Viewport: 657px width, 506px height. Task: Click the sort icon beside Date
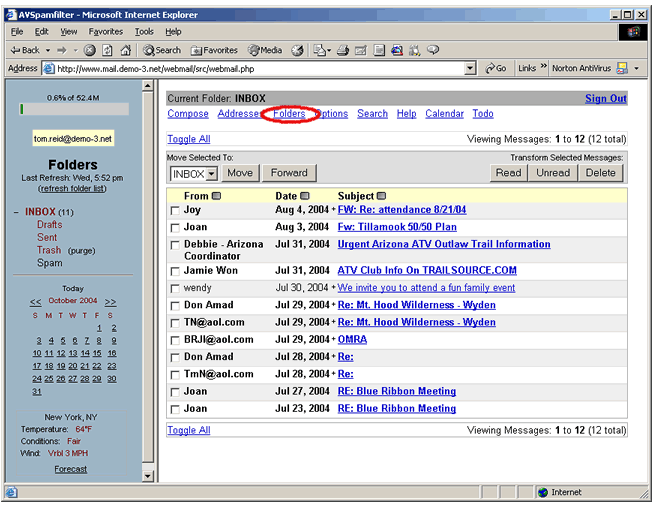305,196
